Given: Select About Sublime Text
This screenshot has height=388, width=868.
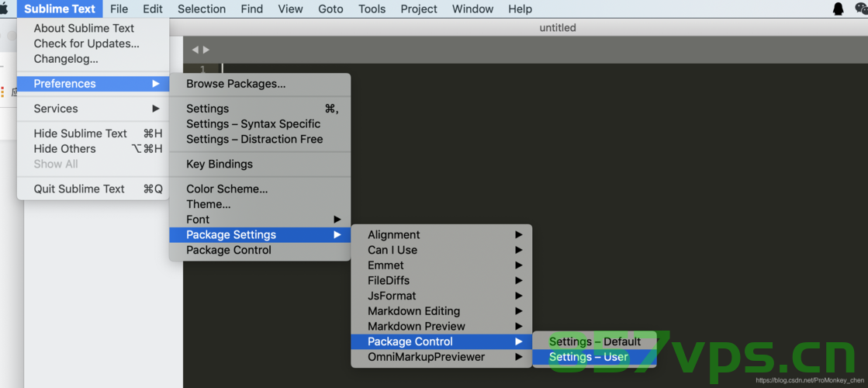Looking at the screenshot, I should click(x=93, y=28).
